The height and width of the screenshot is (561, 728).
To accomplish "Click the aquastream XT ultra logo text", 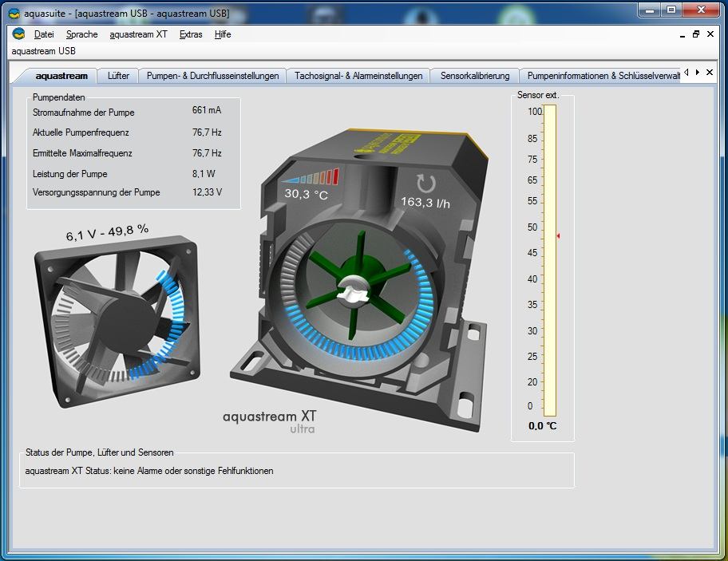I will 269,421.
